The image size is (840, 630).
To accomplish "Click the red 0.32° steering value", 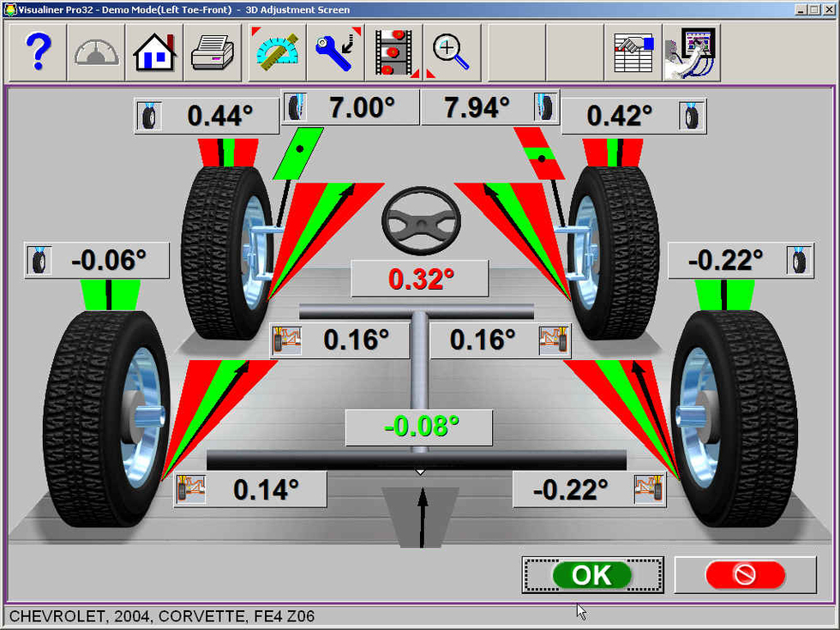I will coord(419,279).
